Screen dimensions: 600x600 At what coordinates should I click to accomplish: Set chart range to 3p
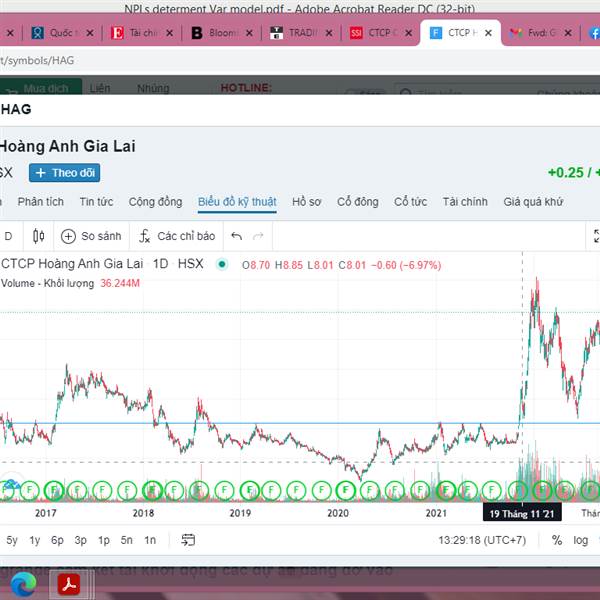point(80,540)
